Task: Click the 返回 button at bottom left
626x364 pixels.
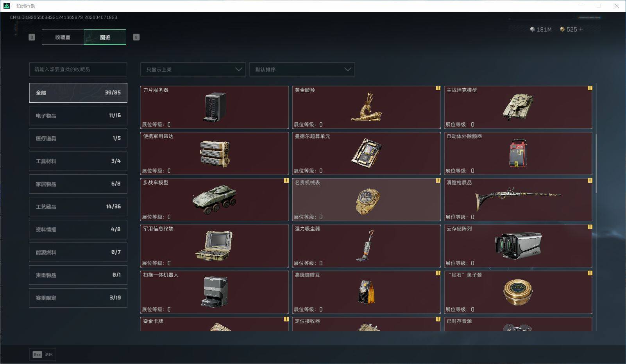Action: (48, 355)
